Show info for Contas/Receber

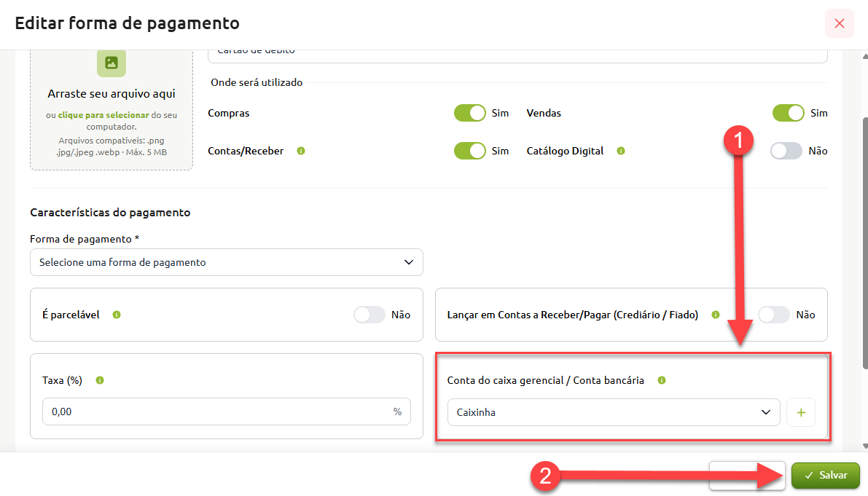coord(301,151)
